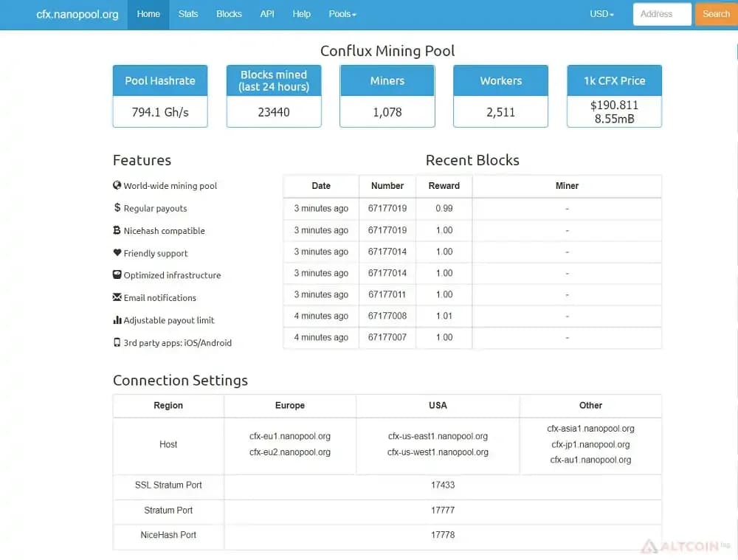This screenshot has height=560, width=738.
Task: Select the Pool Hashrate card
Action: 160,96
